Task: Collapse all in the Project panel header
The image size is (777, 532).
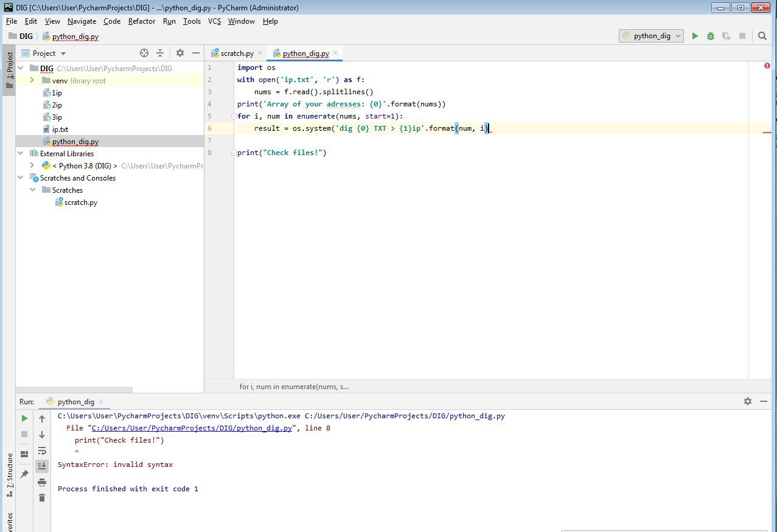Action: [160, 54]
